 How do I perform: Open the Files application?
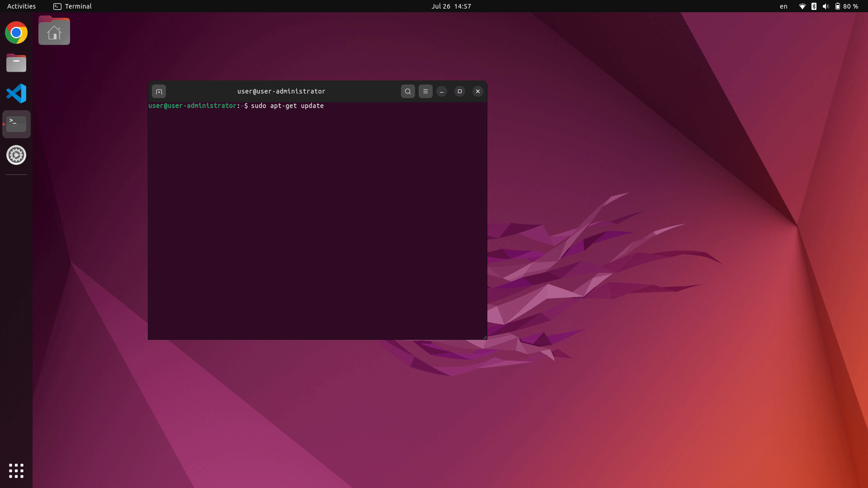(16, 63)
